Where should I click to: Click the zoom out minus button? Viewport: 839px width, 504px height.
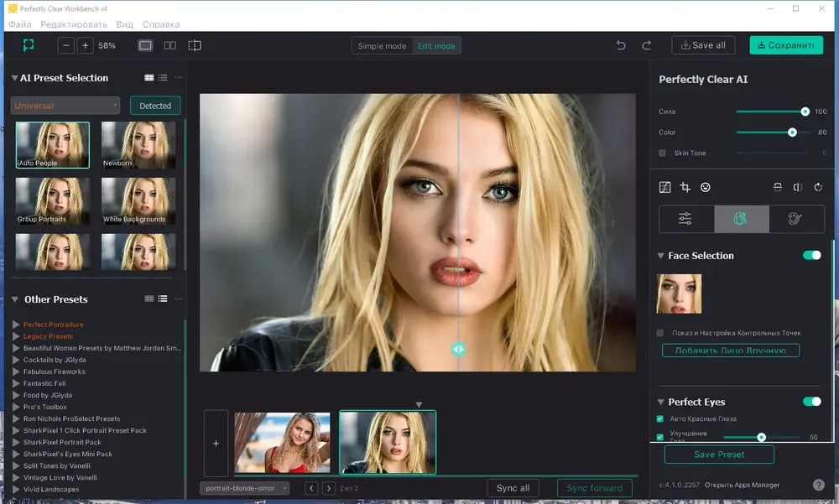pos(65,45)
